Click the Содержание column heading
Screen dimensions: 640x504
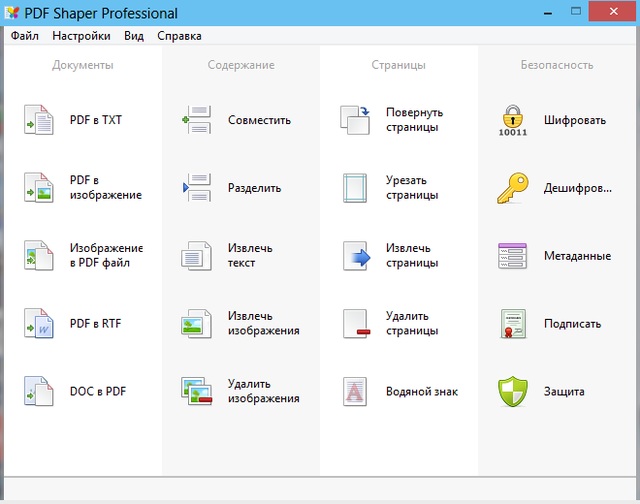241,65
